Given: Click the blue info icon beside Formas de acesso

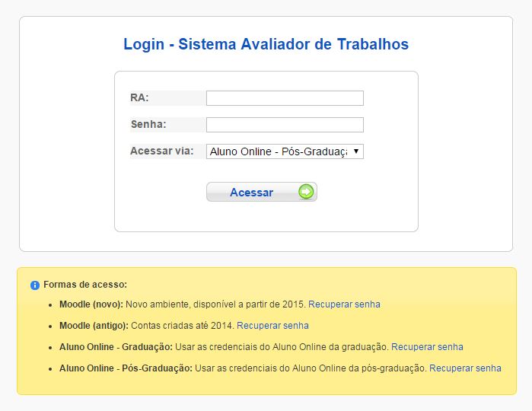Looking at the screenshot, I should tap(35, 285).
